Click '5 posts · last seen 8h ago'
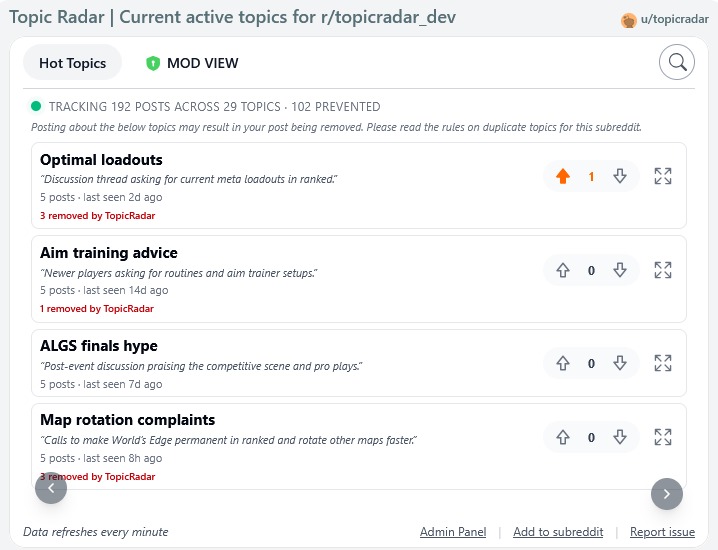Image resolution: width=718 pixels, height=550 pixels. 101,458
